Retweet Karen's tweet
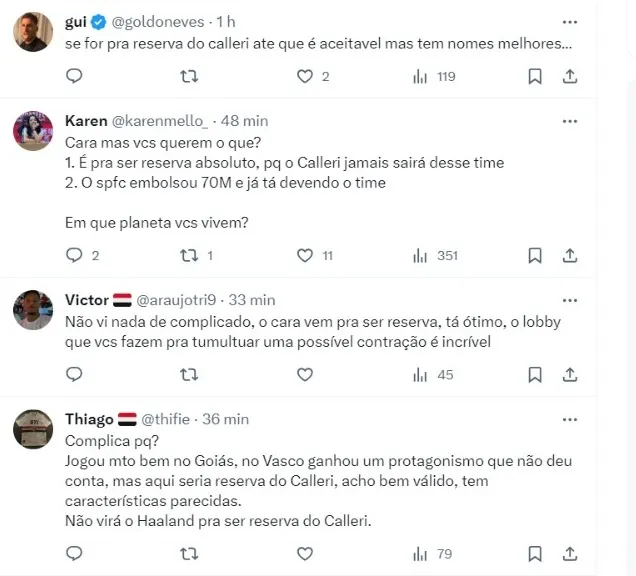The image size is (636, 576). pos(186,255)
